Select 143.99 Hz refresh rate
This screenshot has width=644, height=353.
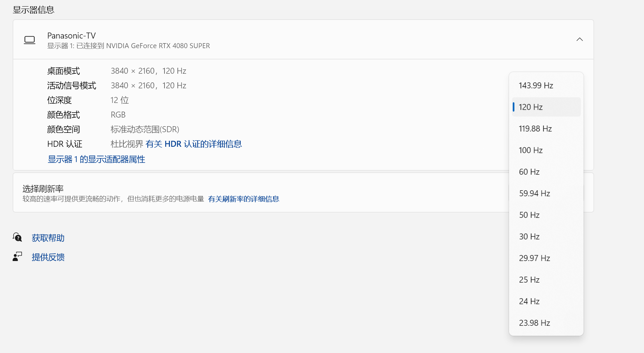(536, 86)
